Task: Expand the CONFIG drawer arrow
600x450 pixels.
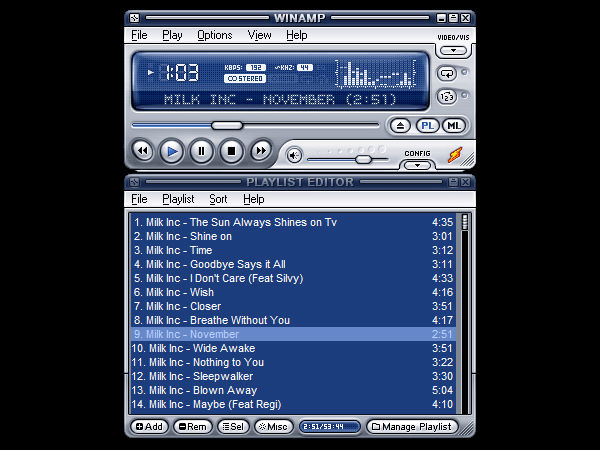Action: tap(417, 165)
